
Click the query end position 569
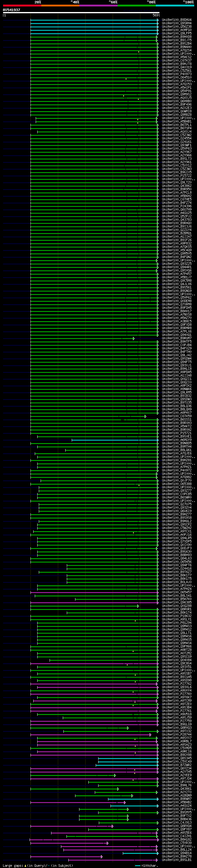click(x=155, y=15)
